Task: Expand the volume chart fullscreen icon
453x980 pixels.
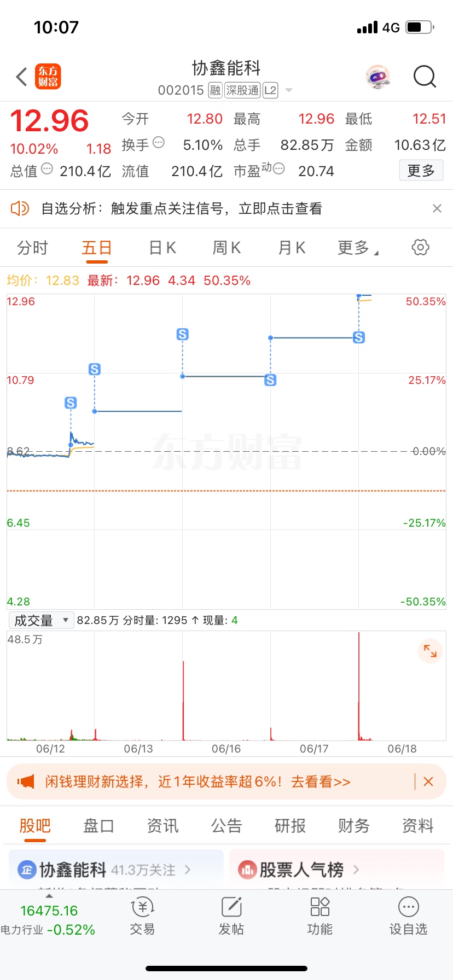Action: 431,651
